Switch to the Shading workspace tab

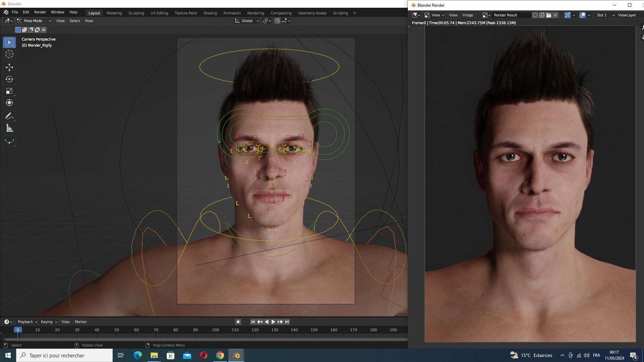pos(210,13)
